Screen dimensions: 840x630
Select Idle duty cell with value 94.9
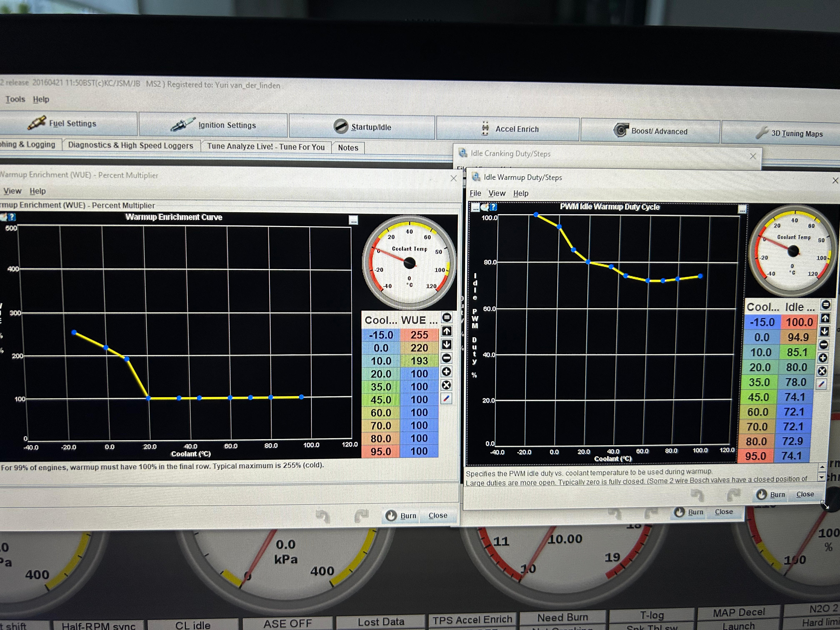click(x=798, y=337)
